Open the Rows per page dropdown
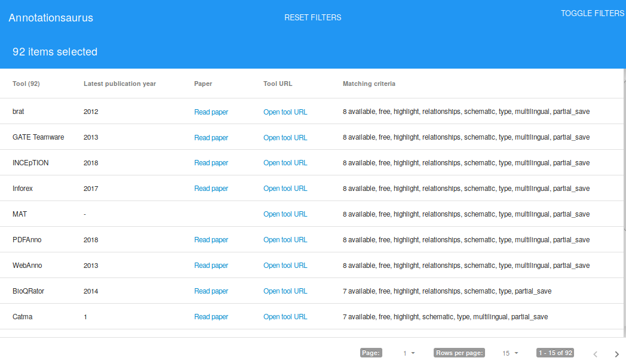Screen dimensions: 626x364 510,353
